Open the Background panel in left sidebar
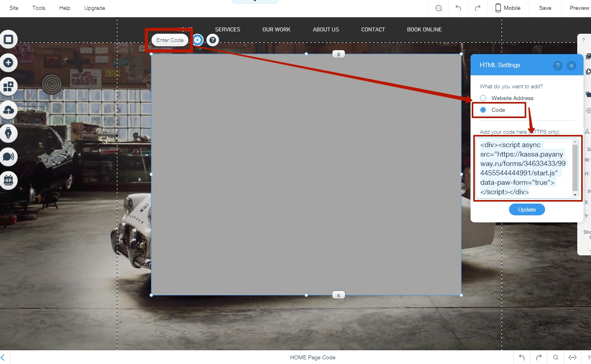Viewport: 591px width, 364px height. point(8,39)
